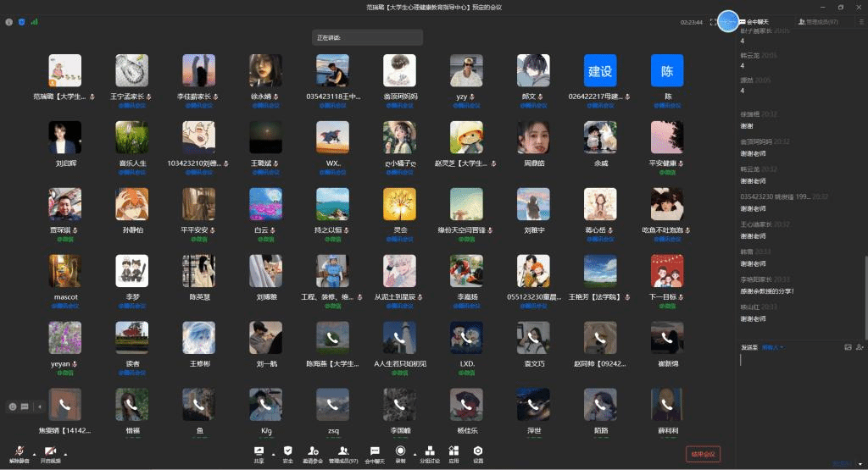Click the record button icon
The image size is (868, 470).
tap(400, 451)
